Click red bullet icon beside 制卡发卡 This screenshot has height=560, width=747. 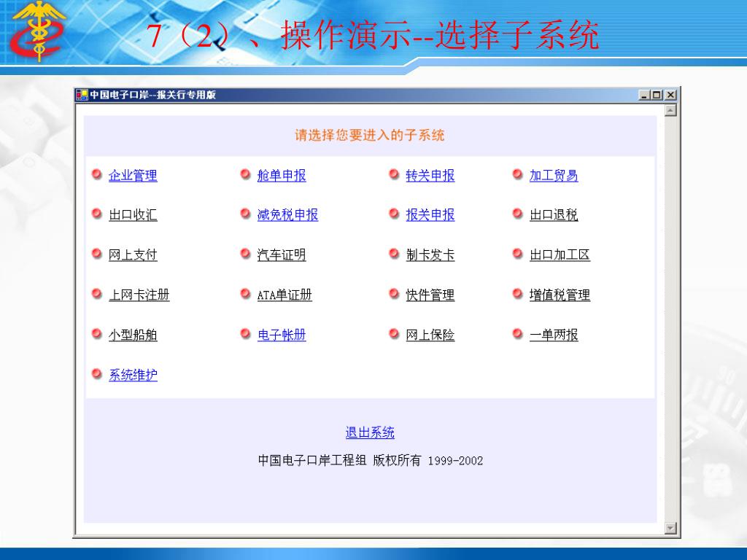coord(394,253)
